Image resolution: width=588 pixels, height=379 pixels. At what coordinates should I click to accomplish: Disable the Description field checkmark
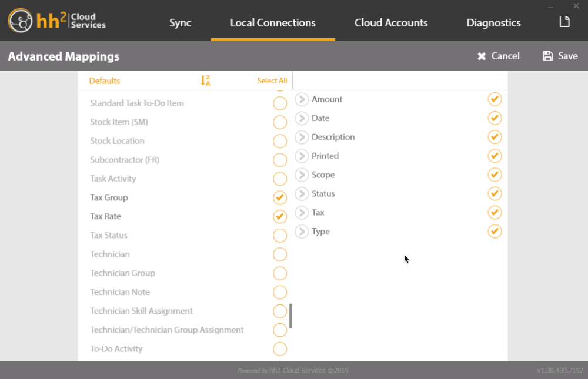[495, 137]
